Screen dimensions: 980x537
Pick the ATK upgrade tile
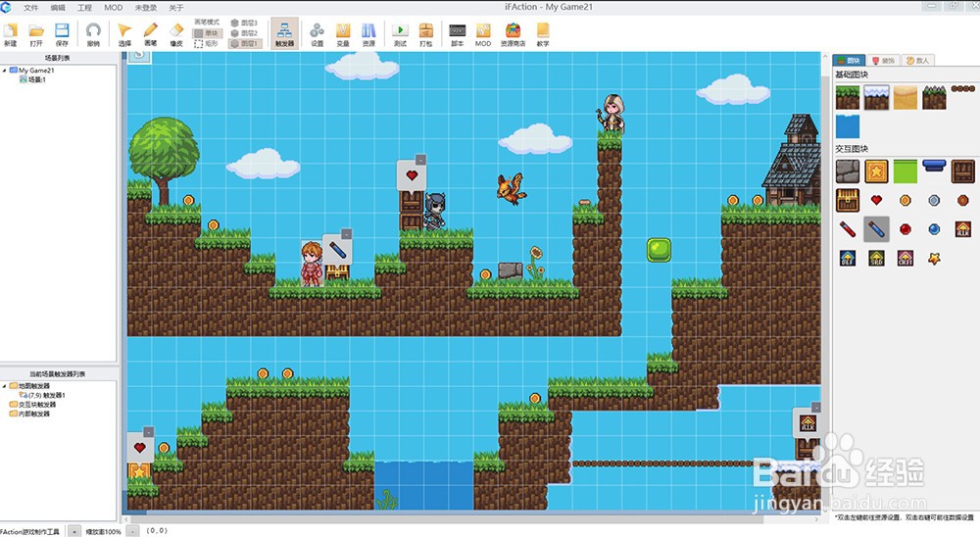click(x=963, y=228)
